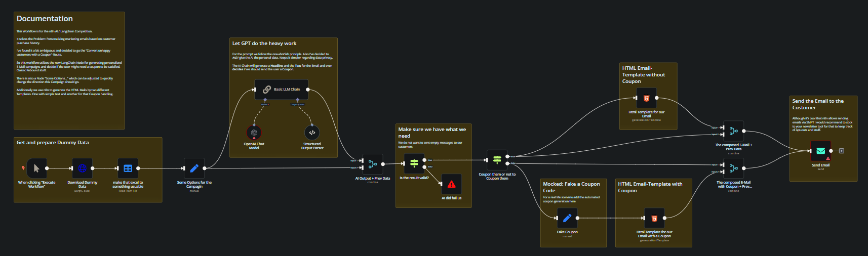The width and height of the screenshot is (868, 256).
Task: Select the 'Get and prepare Dummy Data' note heading
Action: (53, 143)
